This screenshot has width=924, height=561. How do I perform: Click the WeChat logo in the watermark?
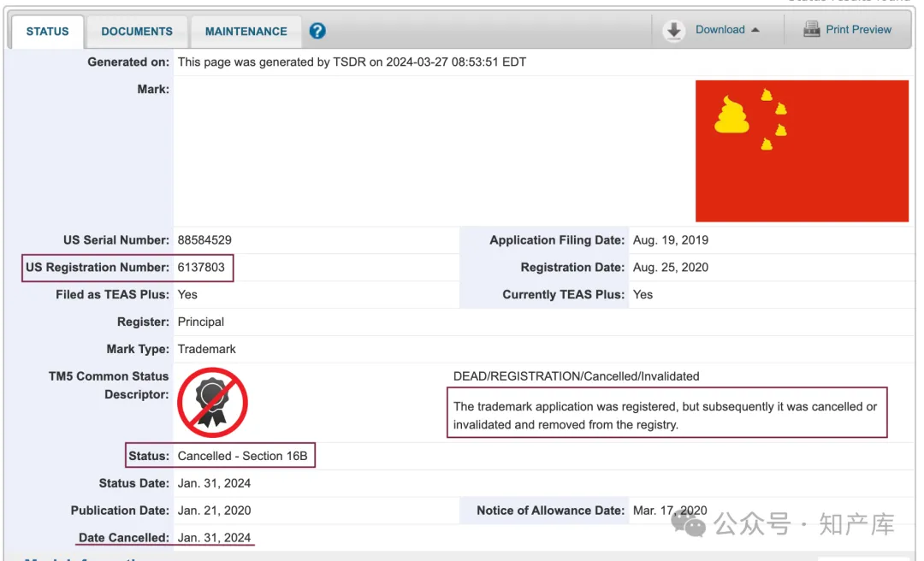click(688, 523)
